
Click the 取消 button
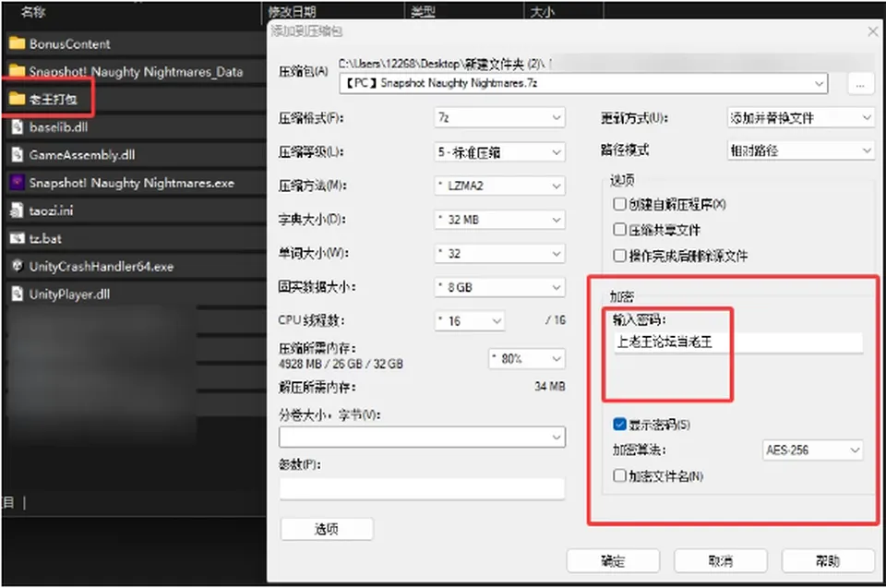pyautogui.click(x=721, y=561)
